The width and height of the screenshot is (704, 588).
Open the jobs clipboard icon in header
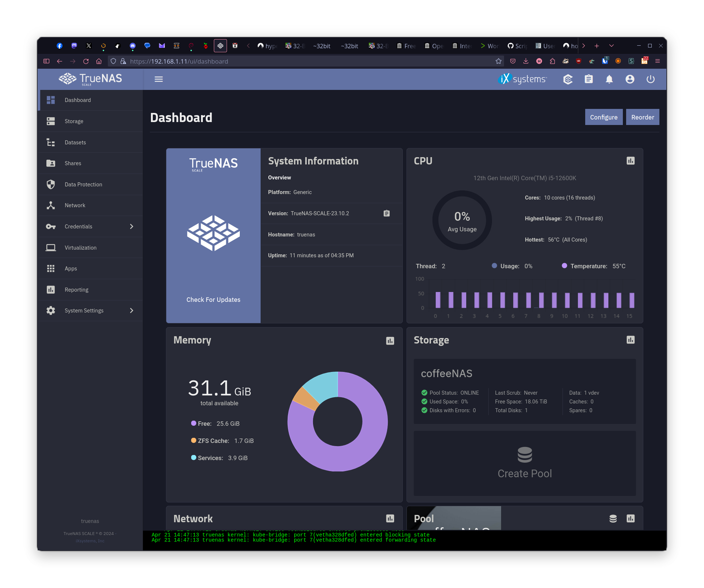pyautogui.click(x=588, y=79)
